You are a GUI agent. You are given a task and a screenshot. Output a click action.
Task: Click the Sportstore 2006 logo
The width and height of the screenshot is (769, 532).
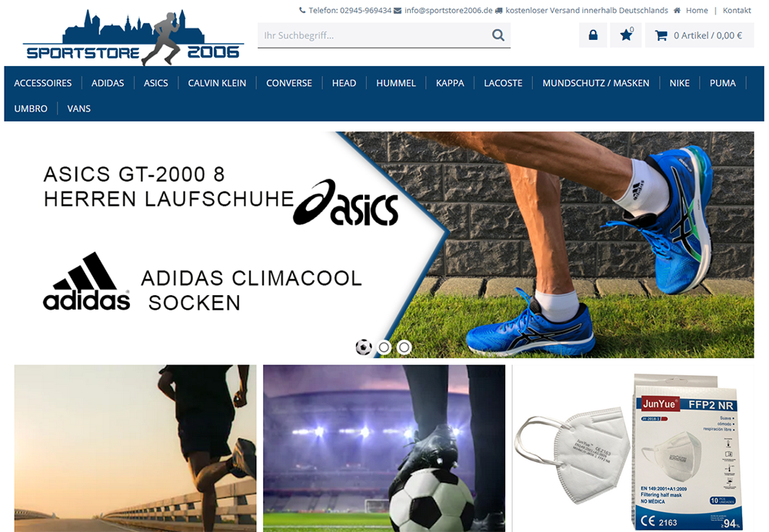pyautogui.click(x=133, y=38)
